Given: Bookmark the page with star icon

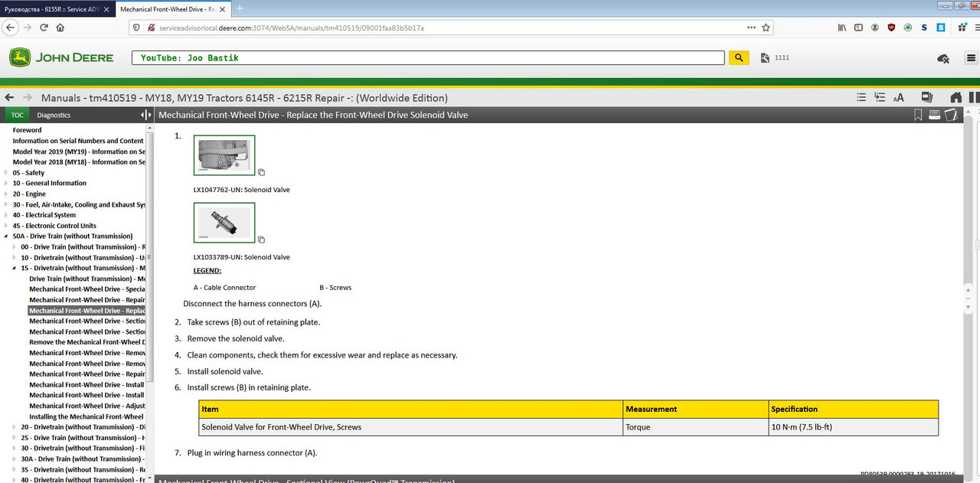Looking at the screenshot, I should click(766, 27).
